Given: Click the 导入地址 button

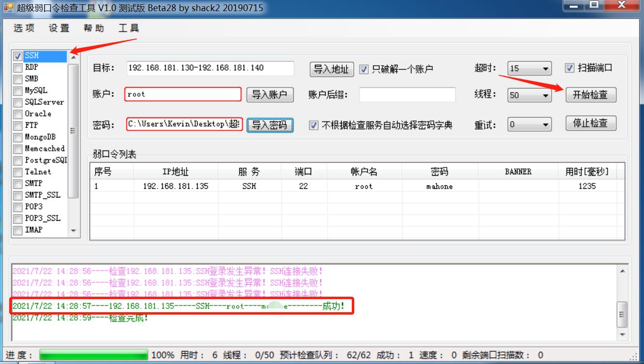Looking at the screenshot, I should (x=332, y=69).
